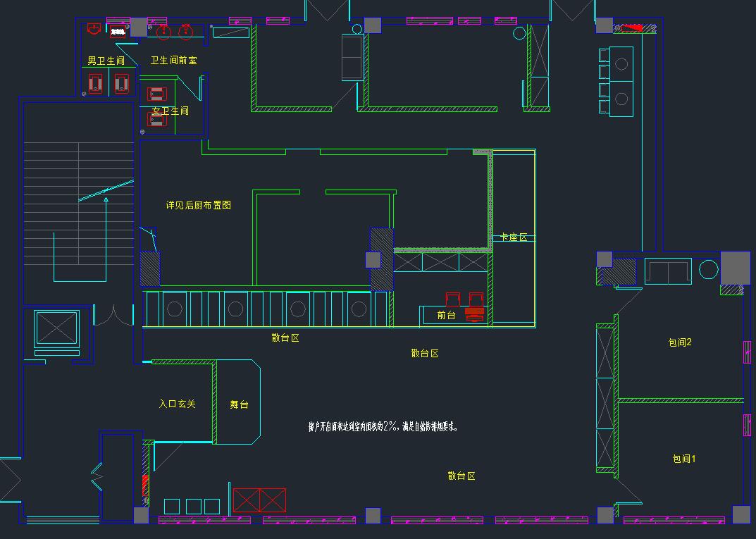Image resolution: width=756 pixels, height=539 pixels.
Task: Select the round table circle beside the sofa
Action: pyautogui.click(x=708, y=270)
